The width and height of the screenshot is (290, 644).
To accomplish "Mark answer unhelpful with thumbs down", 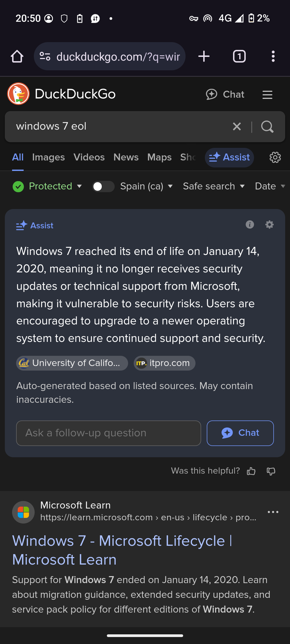I will click(271, 471).
